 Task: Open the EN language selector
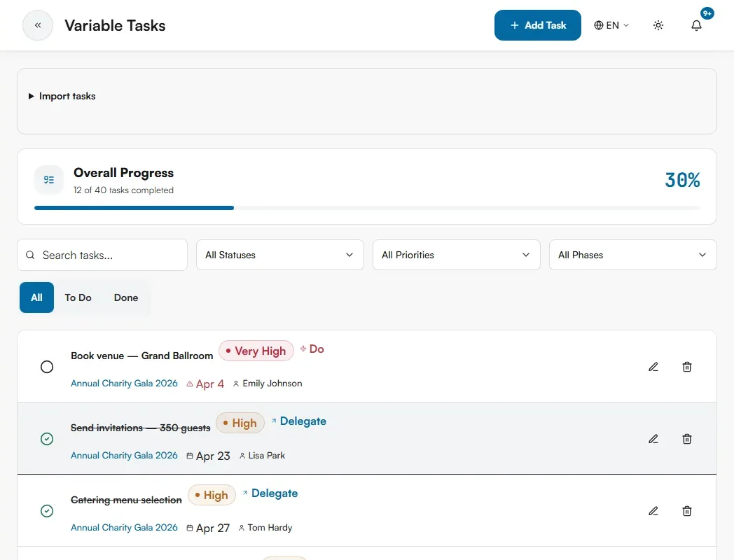[x=611, y=25]
